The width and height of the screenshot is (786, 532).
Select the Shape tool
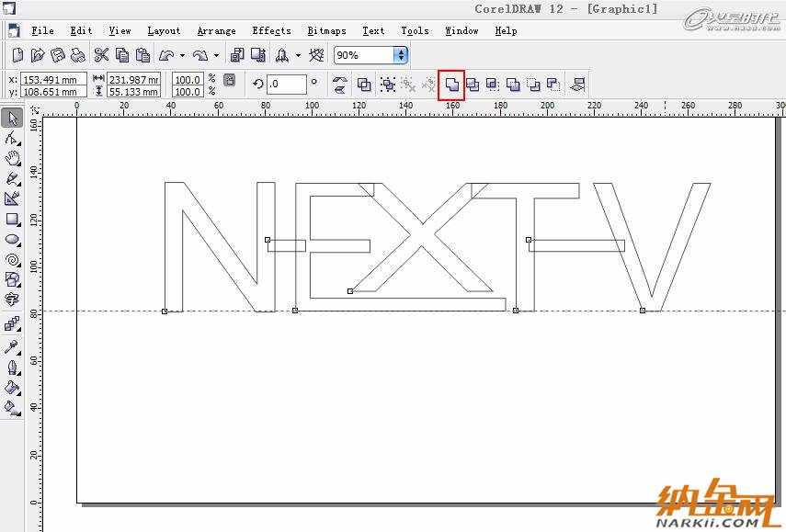click(12, 138)
